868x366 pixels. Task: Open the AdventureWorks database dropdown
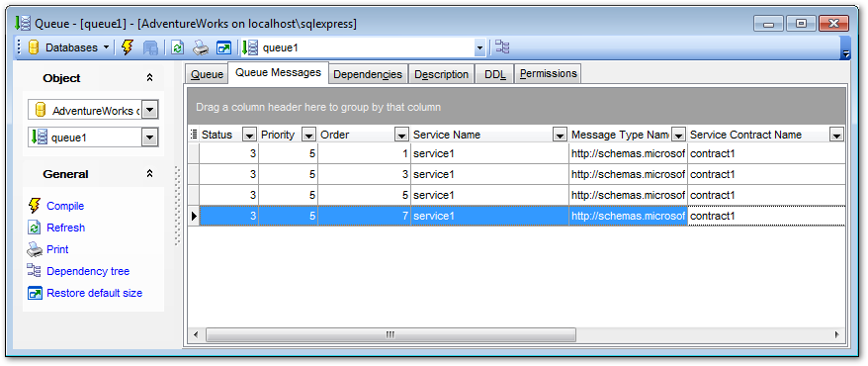150,111
